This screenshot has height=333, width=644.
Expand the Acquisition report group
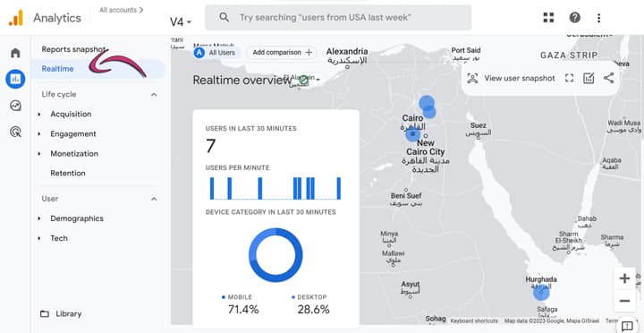pyautogui.click(x=39, y=115)
